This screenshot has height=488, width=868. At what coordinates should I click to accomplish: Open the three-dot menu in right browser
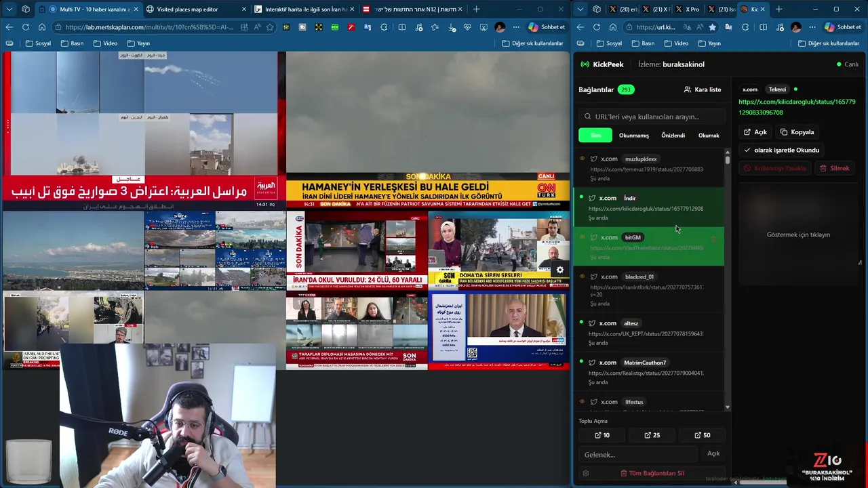[x=812, y=27]
